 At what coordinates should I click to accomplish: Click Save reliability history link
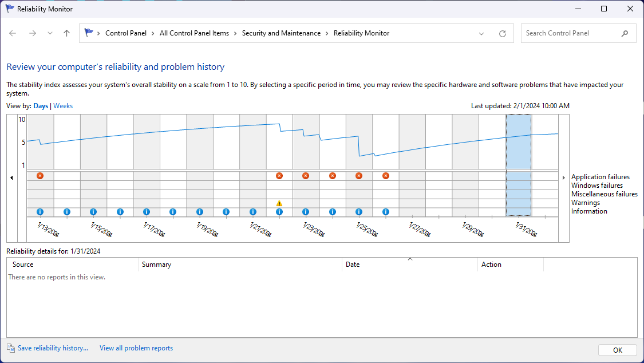click(x=53, y=348)
